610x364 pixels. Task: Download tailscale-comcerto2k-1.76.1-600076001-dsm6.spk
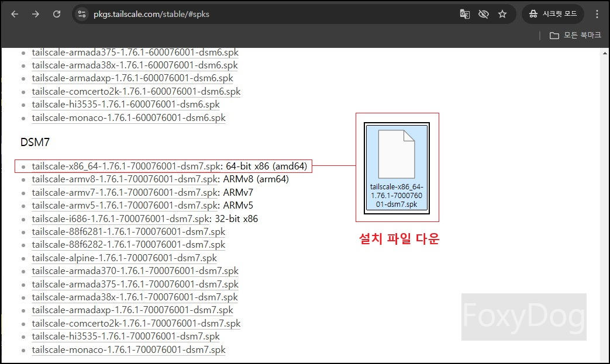136,91
